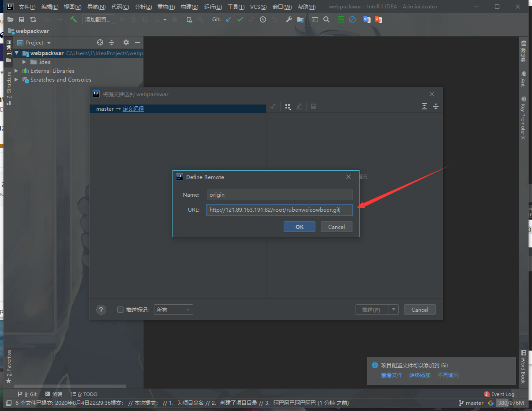Open the push tags scope dropdown
Screen dimensions: 532x411
pos(173,310)
